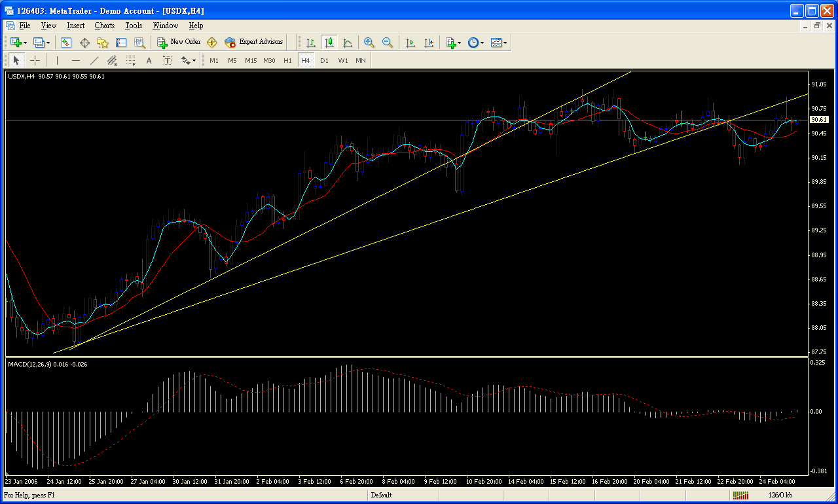Viewport: 838px width, 504px height.
Task: Click the 'MACD(12,26,9)' indicator label
Action: (48, 364)
